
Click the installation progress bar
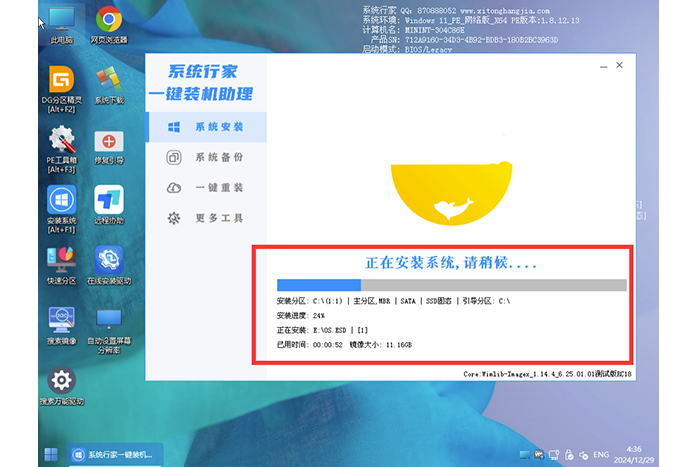click(452, 285)
